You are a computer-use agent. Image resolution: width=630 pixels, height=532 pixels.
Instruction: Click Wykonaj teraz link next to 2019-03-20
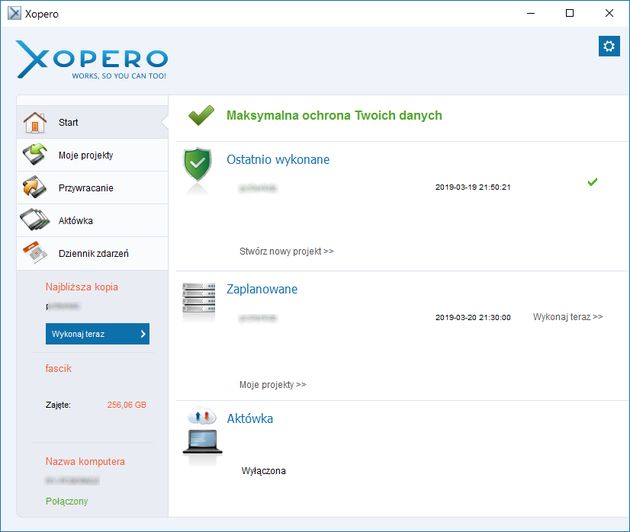[568, 317]
